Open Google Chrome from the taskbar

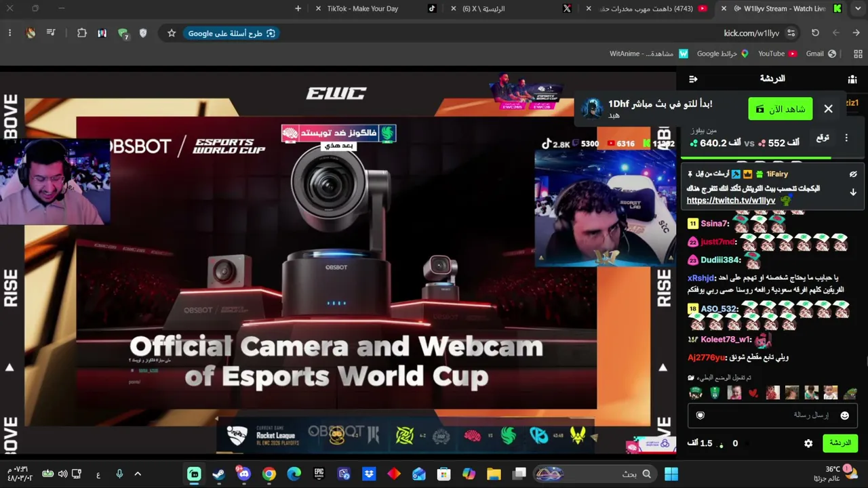(x=269, y=474)
